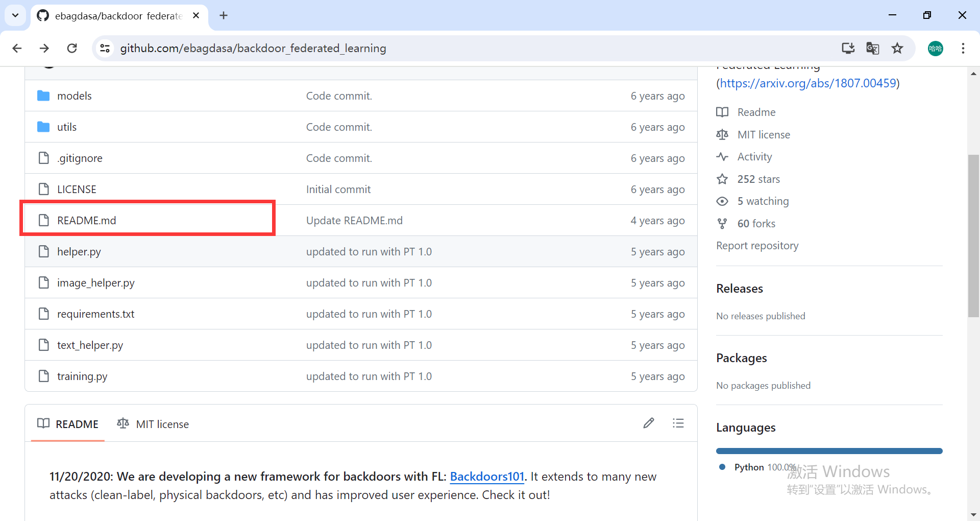The image size is (980, 521).
Task: Click file icon beside image_helper.py
Action: pyautogui.click(x=44, y=283)
